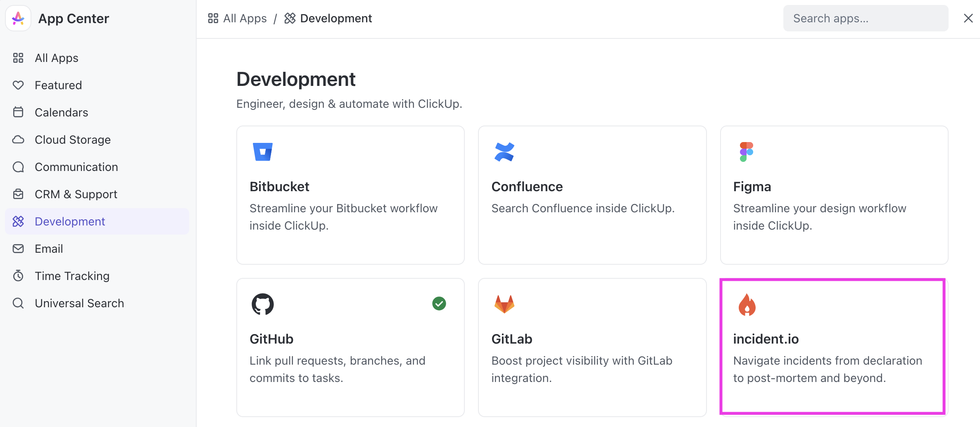
Task: Click the Time Tracking stopwatch icon
Action: (x=18, y=275)
